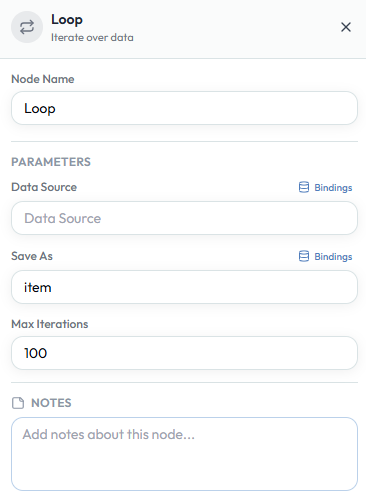Click the Max Iterations field showing 100

click(x=184, y=353)
